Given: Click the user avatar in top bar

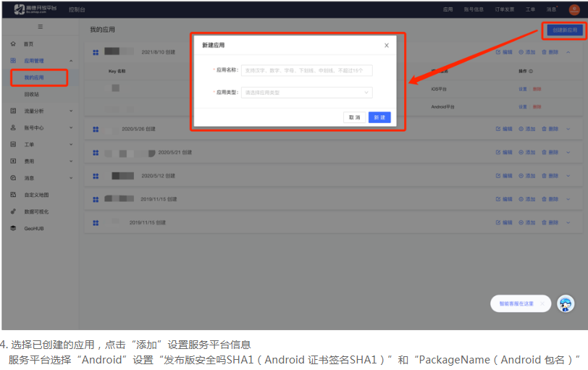Looking at the screenshot, I should pos(574,9).
